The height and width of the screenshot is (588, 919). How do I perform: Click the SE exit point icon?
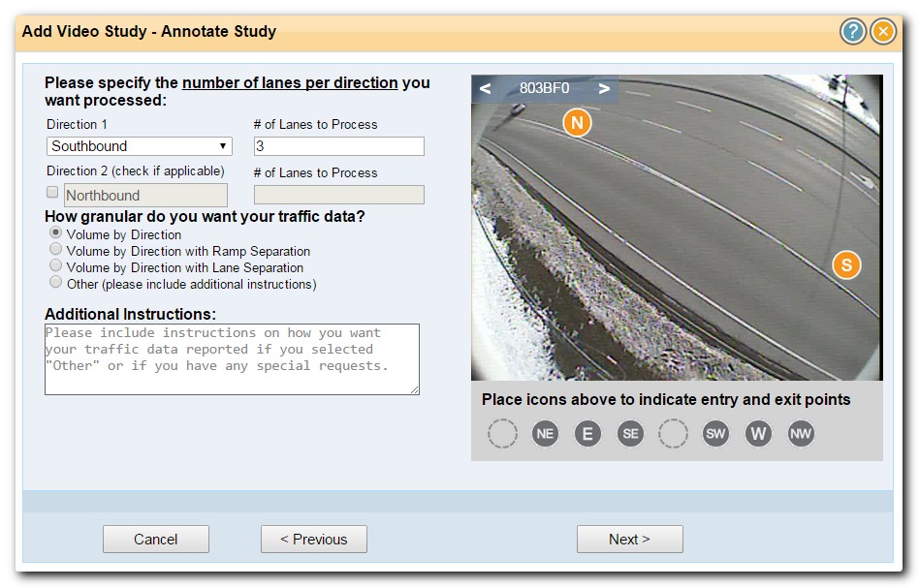630,433
